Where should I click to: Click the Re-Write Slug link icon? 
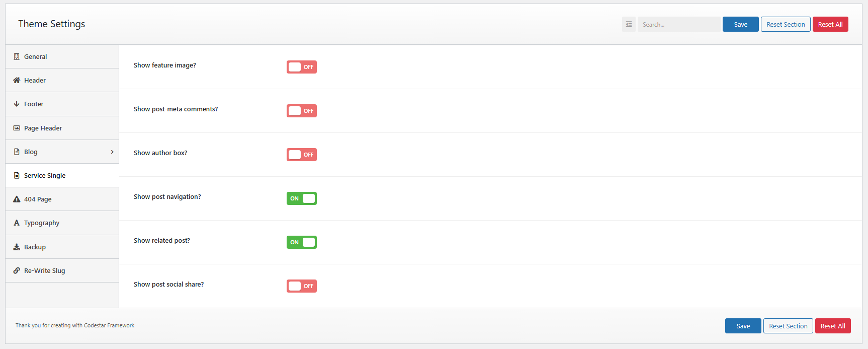[17, 271]
